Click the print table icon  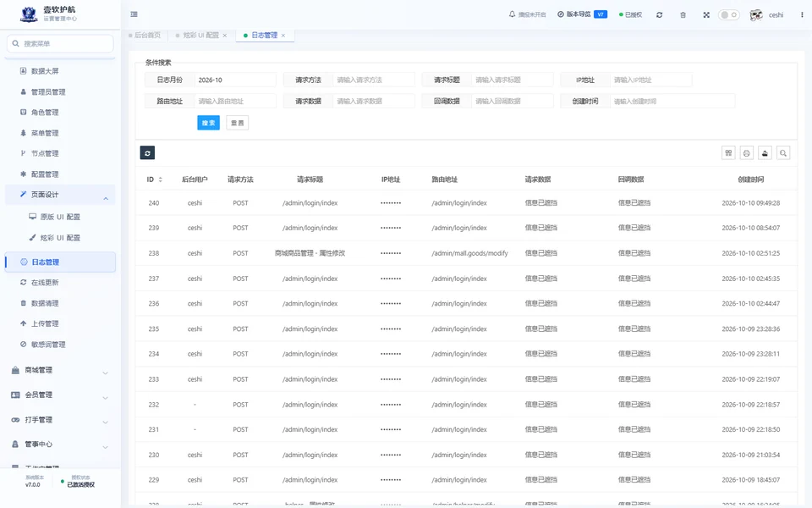click(747, 153)
